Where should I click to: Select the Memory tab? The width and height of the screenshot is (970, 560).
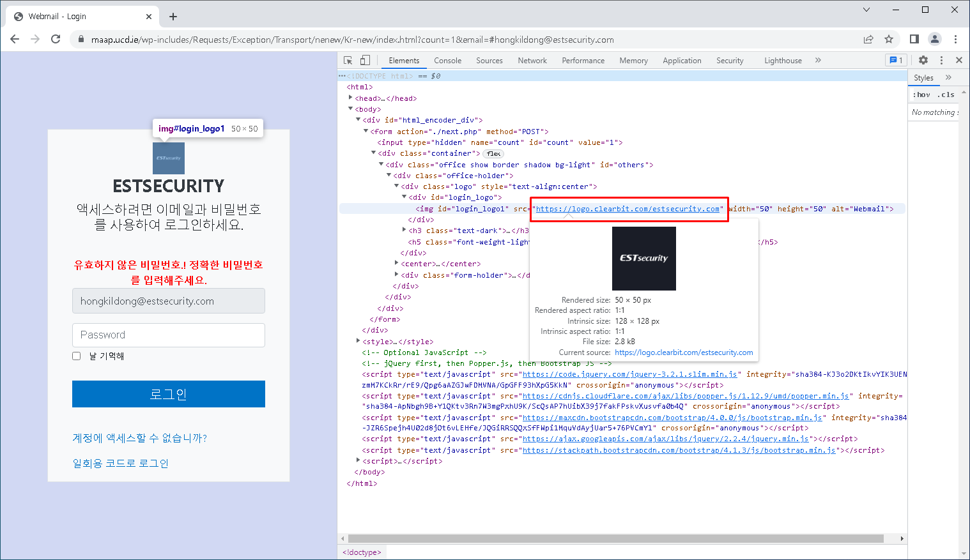click(x=633, y=61)
